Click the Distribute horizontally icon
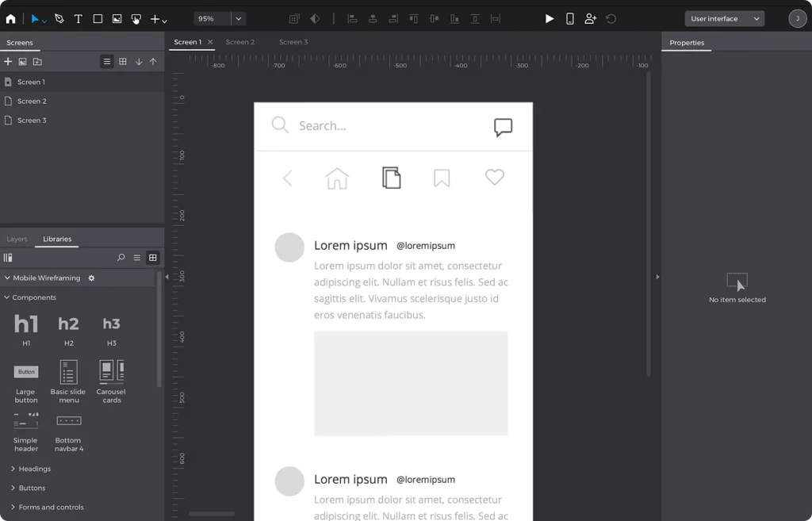812x521 pixels. click(x=496, y=19)
